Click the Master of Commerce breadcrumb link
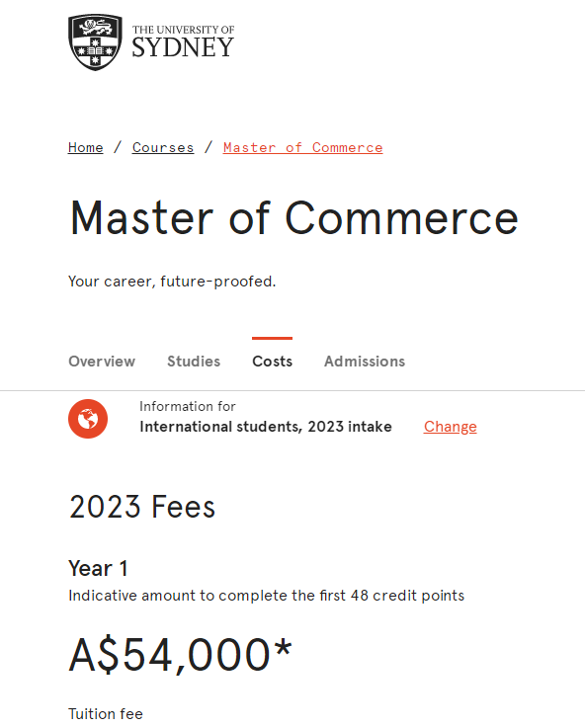585x728 pixels. 302,147
